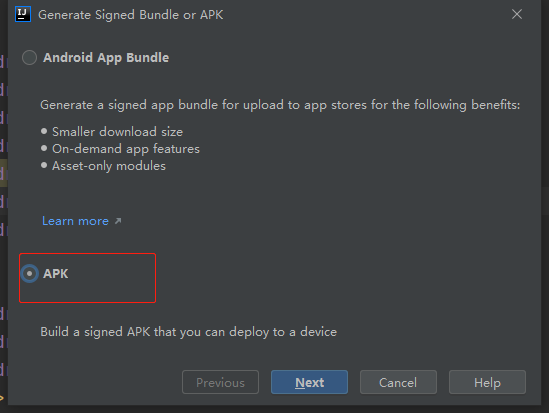
Task: Click the Build a signed APK description text
Action: pos(188,332)
